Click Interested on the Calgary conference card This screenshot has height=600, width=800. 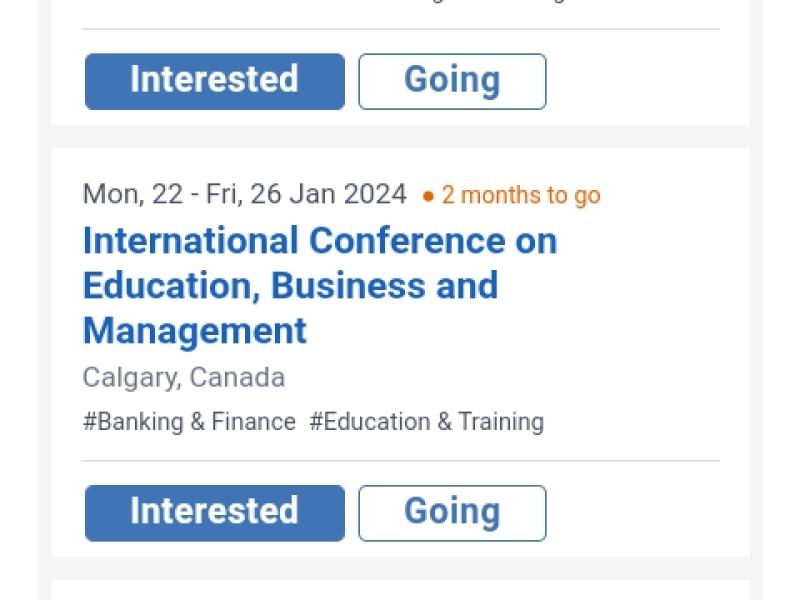point(214,513)
